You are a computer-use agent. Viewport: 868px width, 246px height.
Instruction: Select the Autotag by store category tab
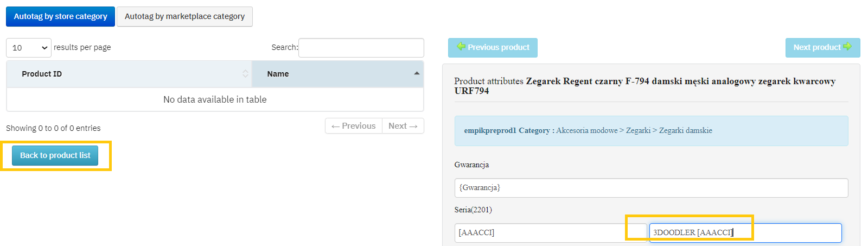coord(60,16)
